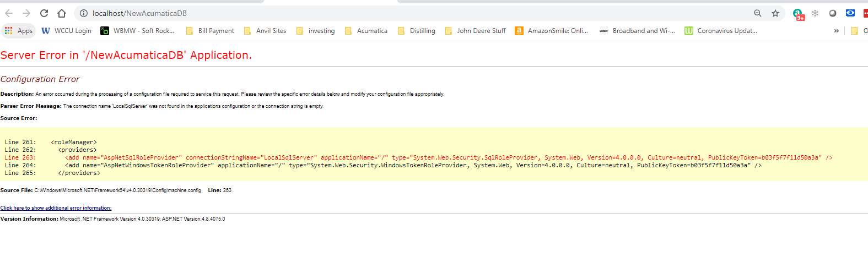Open the Apps shortcut in bookmarks bar
The width and height of the screenshot is (868, 257).
tap(19, 31)
